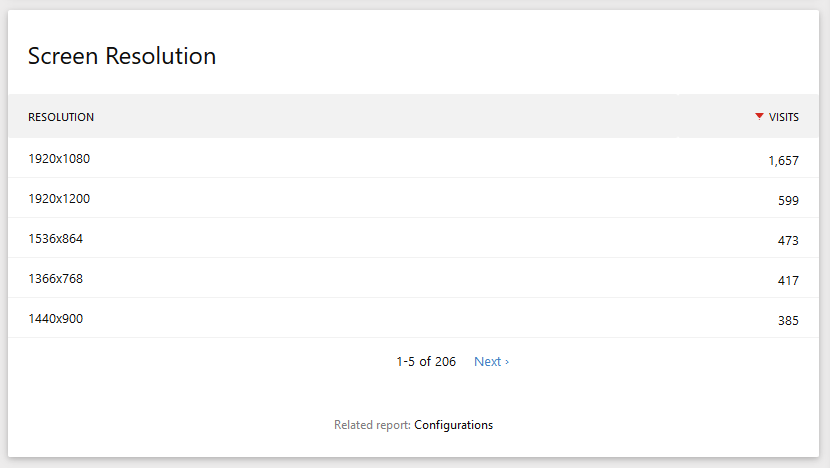Sort by the RESOLUTION column header
The image size is (830, 468).
tap(61, 117)
